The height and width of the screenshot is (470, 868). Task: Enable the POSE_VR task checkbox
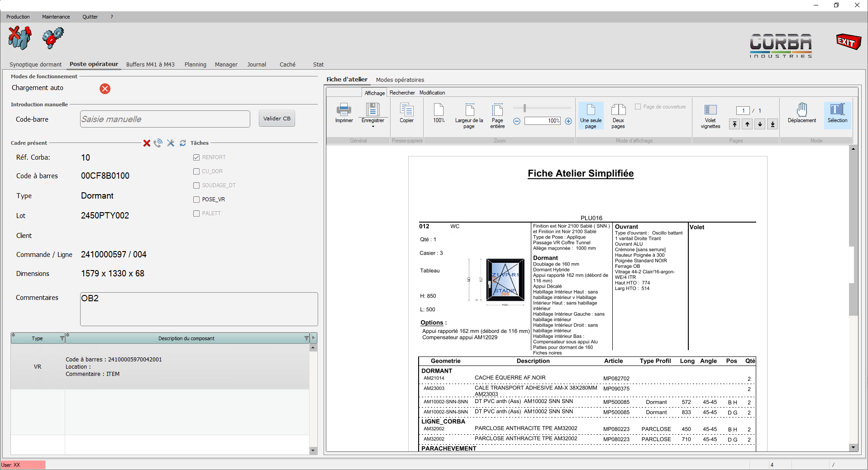pyautogui.click(x=196, y=199)
